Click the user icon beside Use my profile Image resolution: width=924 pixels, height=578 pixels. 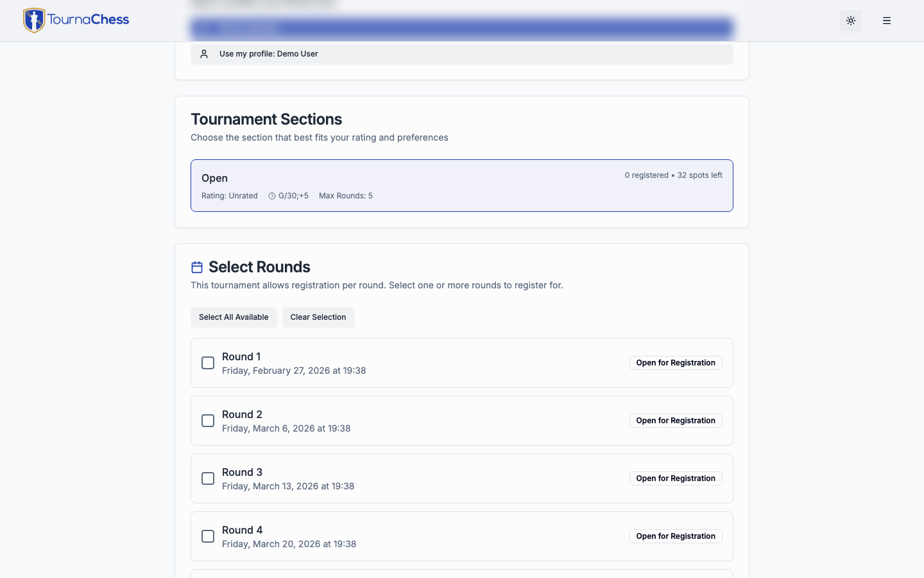click(204, 54)
